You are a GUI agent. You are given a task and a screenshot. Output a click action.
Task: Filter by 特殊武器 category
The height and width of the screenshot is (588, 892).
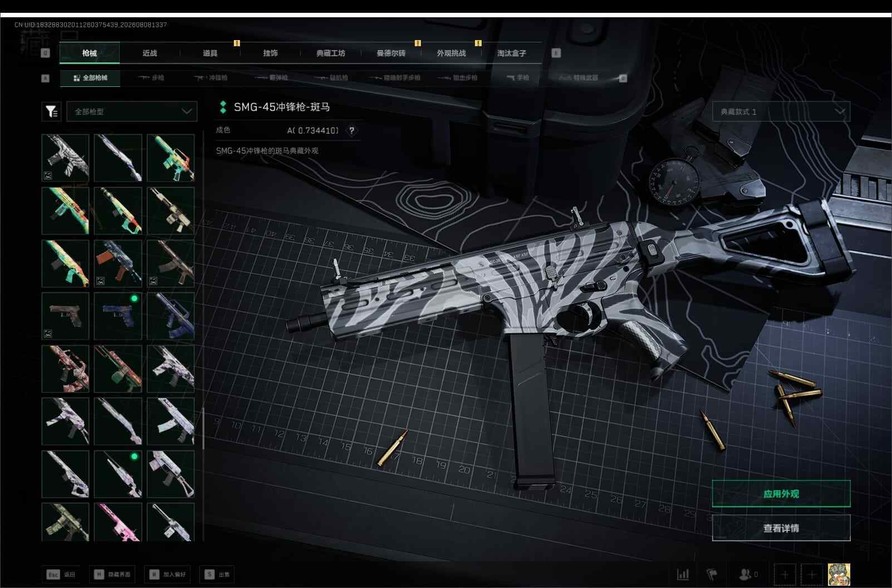click(x=579, y=78)
